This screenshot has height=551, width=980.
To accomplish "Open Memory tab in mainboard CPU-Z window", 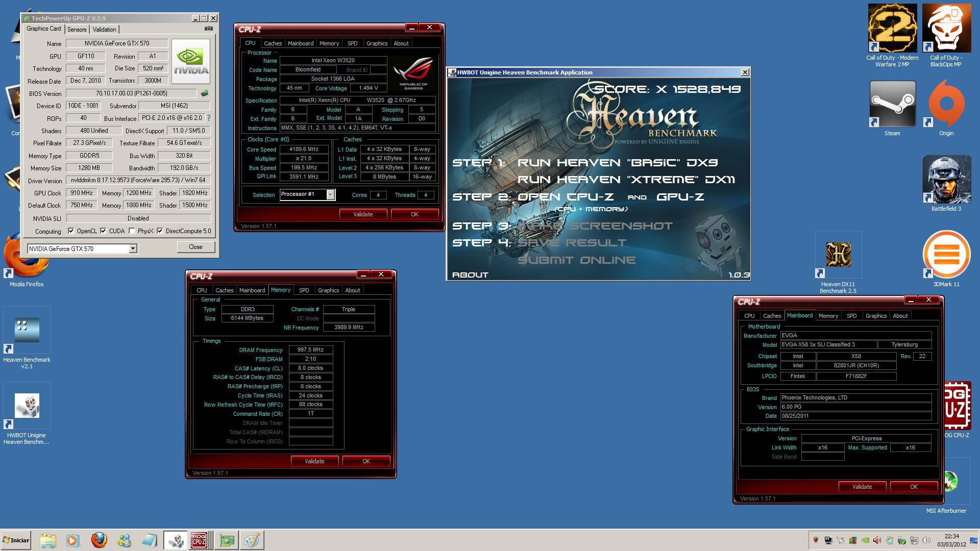I will click(828, 316).
